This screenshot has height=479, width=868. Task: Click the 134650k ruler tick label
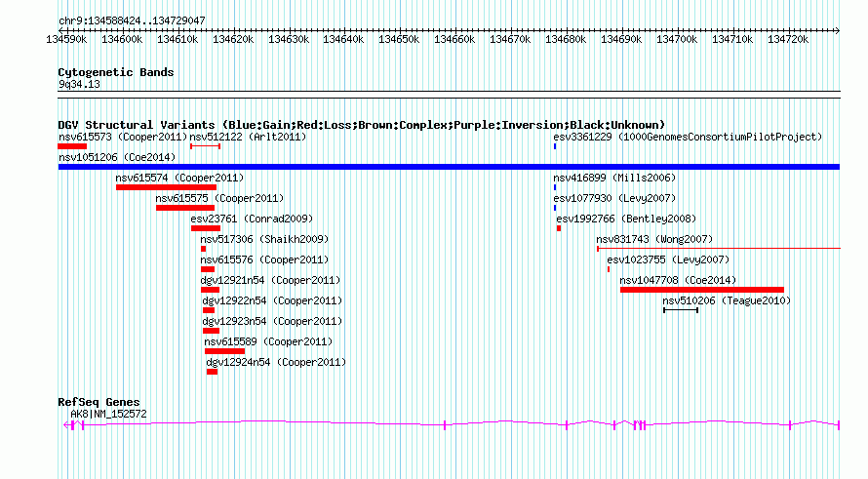point(399,39)
